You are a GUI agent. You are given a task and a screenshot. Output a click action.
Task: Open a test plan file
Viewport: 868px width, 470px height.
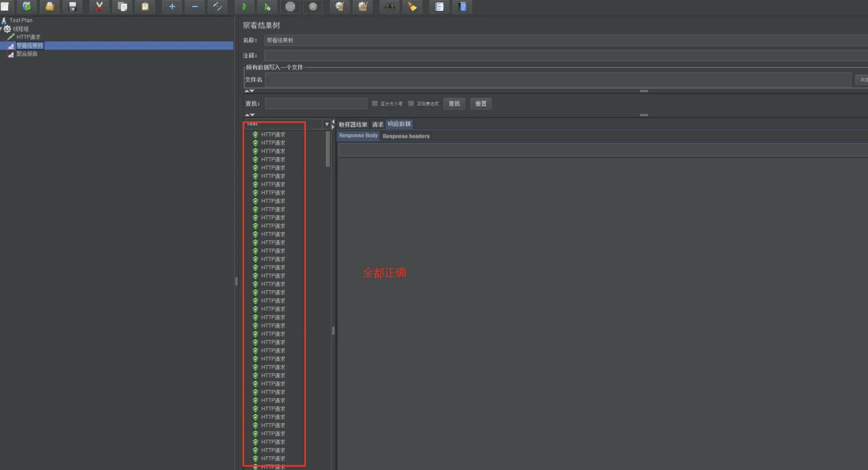pyautogui.click(x=49, y=7)
